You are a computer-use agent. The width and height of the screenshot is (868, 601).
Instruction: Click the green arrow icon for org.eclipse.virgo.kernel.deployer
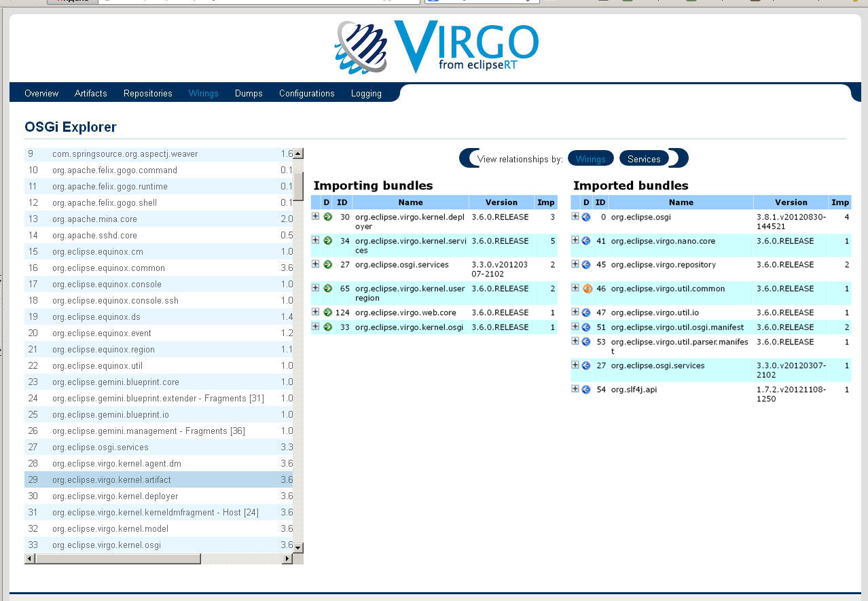pyautogui.click(x=327, y=217)
